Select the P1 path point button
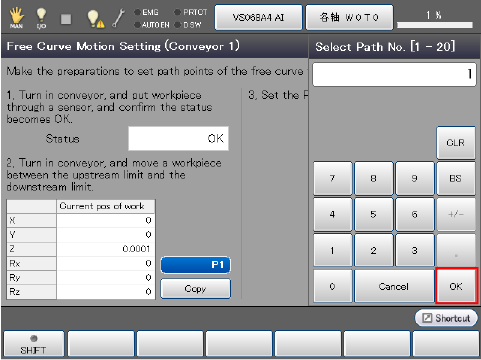This screenshot has height=360, width=481. [x=196, y=265]
